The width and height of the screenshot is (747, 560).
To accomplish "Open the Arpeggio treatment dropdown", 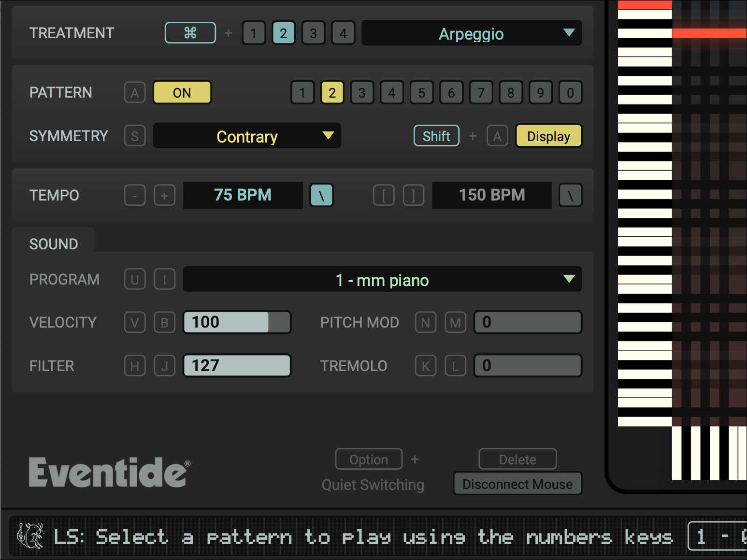I will click(x=471, y=33).
